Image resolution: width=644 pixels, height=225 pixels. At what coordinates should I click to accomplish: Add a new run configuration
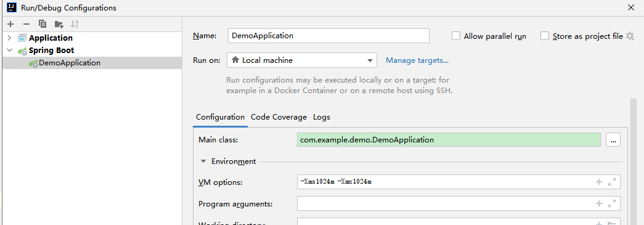(x=10, y=24)
